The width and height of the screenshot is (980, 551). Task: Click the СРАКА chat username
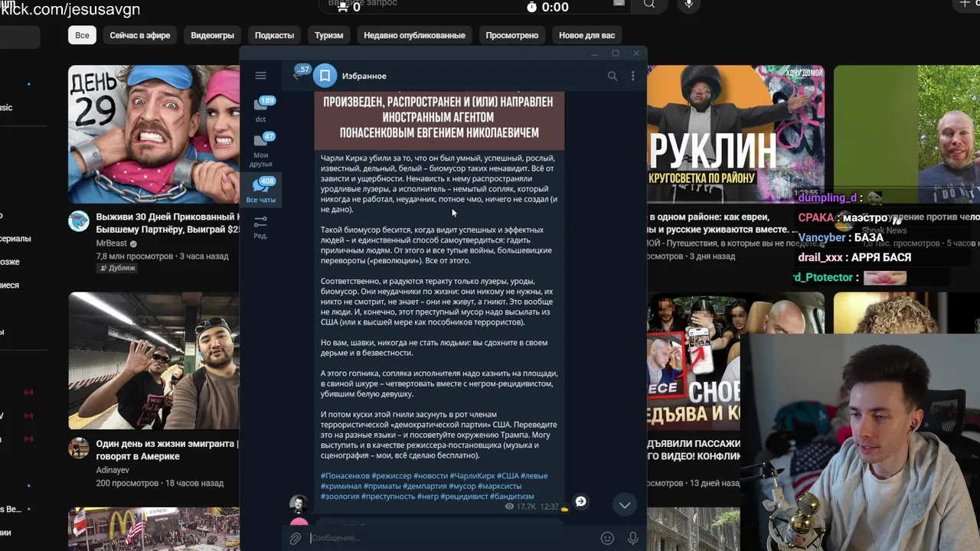click(x=816, y=217)
